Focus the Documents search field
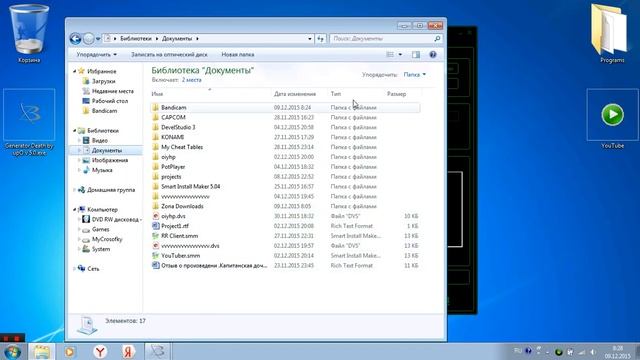 [x=386, y=39]
